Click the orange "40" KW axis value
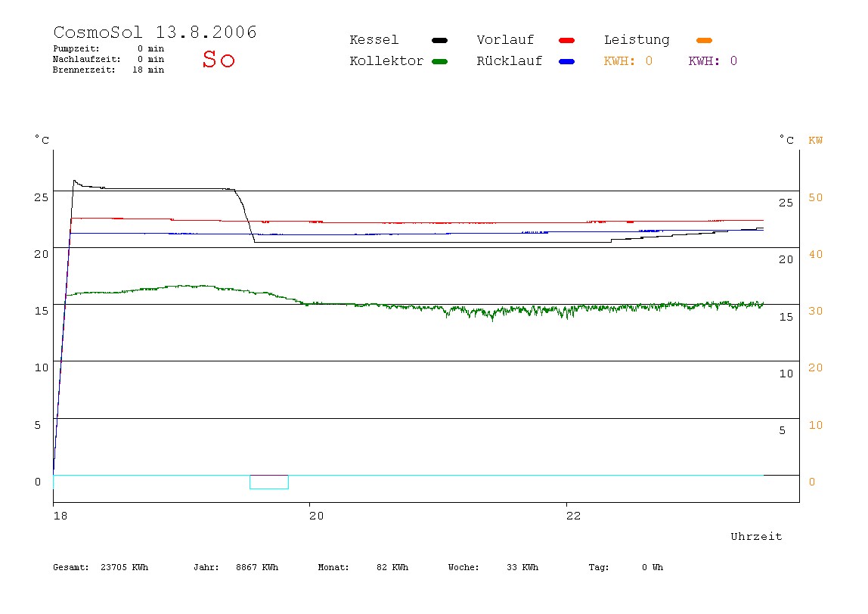Viewport: 868px width, 614px height. (815, 255)
